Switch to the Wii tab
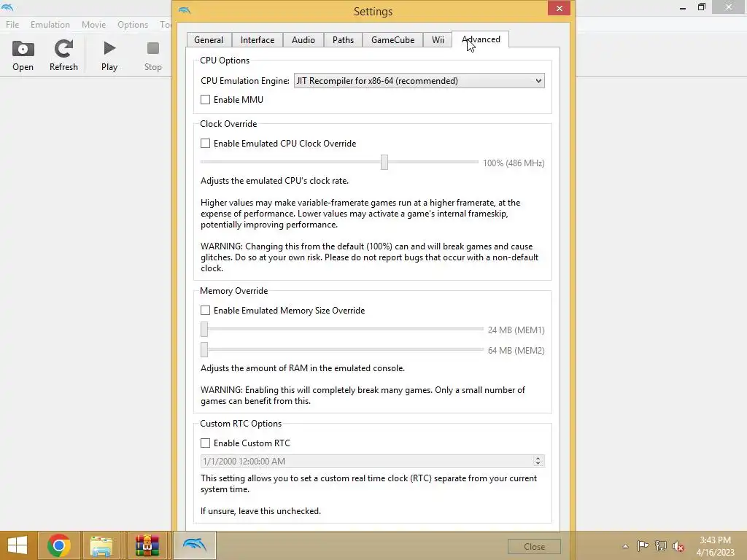The height and width of the screenshot is (560, 747). coord(438,40)
